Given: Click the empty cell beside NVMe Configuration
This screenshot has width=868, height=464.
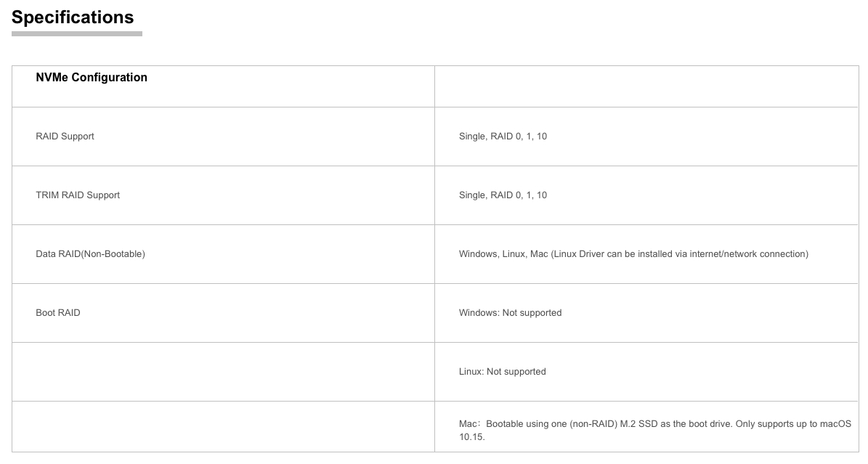Looking at the screenshot, I should click(646, 86).
